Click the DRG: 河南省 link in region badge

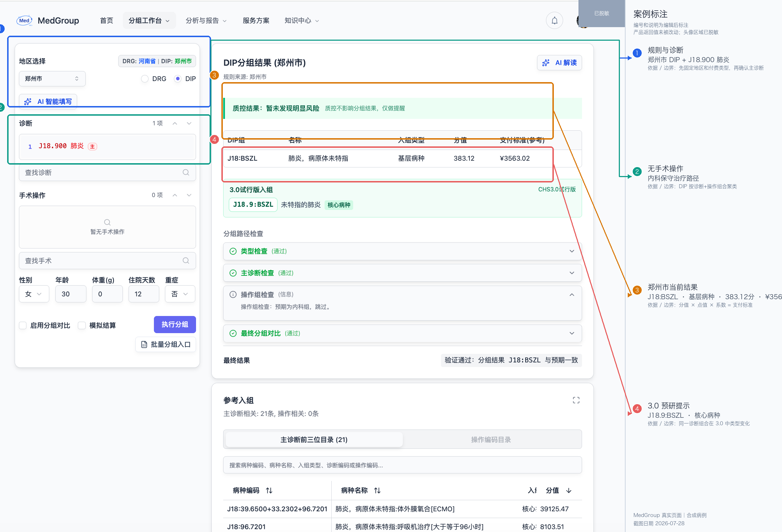139,61
